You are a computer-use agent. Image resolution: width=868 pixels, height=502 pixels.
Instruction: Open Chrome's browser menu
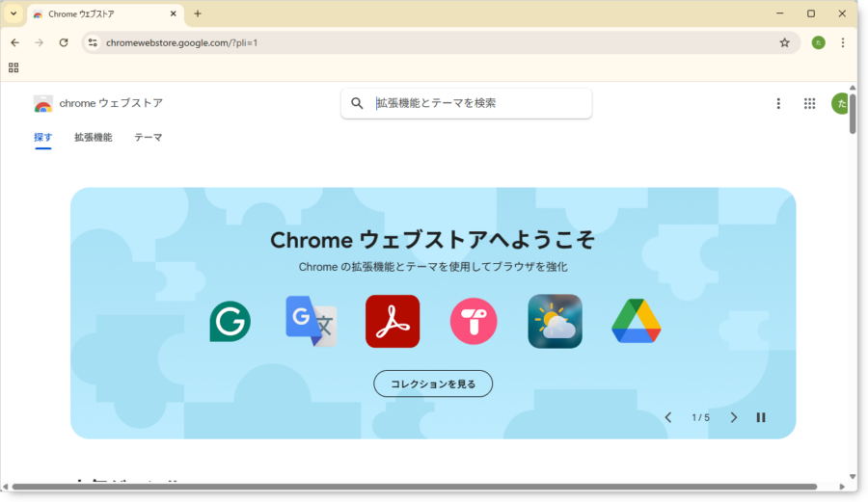(x=843, y=42)
